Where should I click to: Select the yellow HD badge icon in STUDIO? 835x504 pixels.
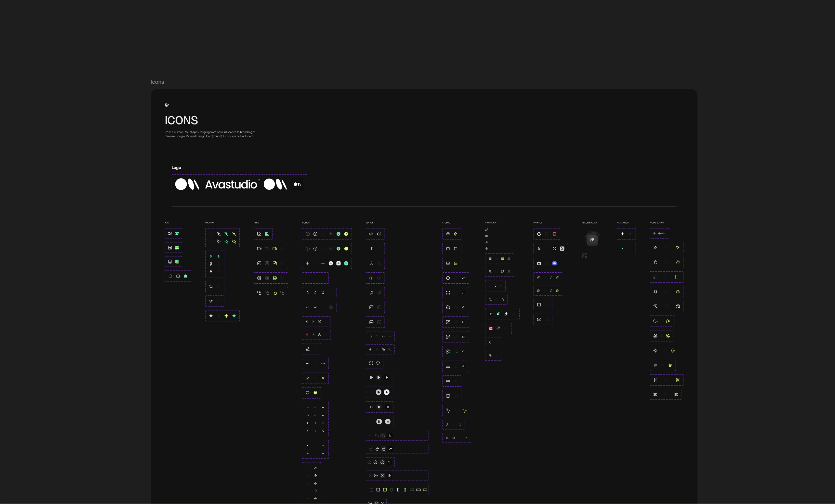[x=456, y=263]
